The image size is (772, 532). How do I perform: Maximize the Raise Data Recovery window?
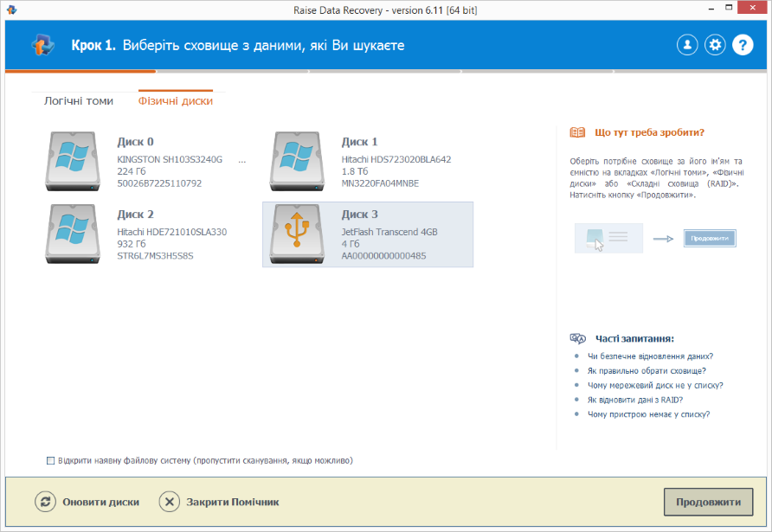coord(729,8)
